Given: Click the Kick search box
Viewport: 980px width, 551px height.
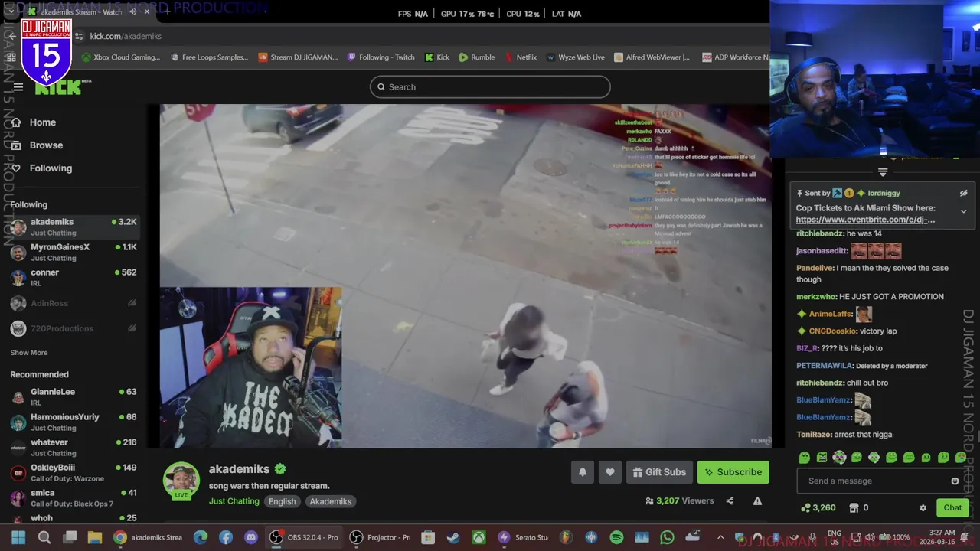Looking at the screenshot, I should [490, 87].
